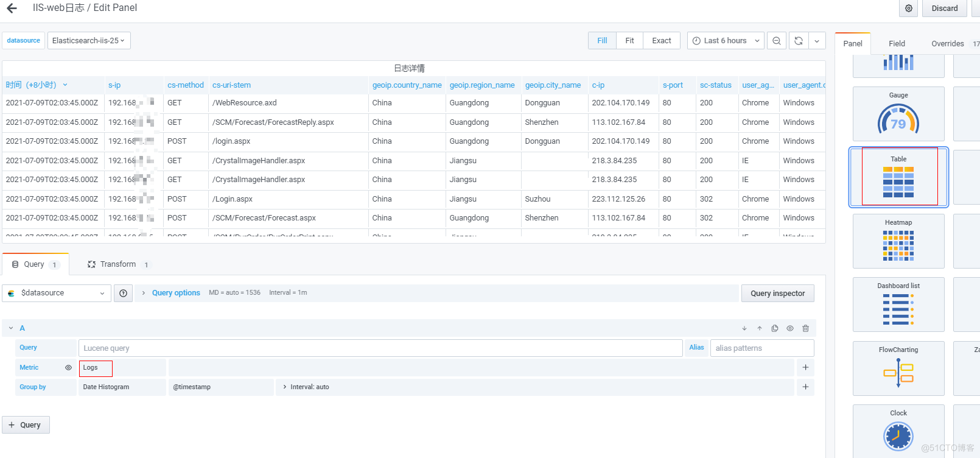Viewport: 980px width, 458px height.
Task: Open dashboard settings gear icon
Action: 908,8
